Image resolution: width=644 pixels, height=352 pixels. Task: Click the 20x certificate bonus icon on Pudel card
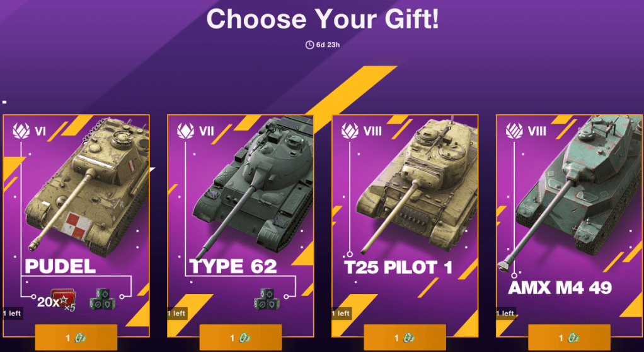pyautogui.click(x=57, y=301)
